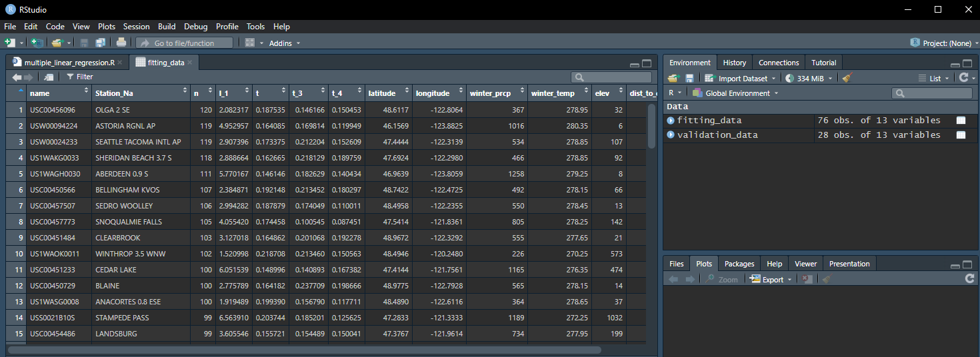980x357 pixels.
Task: Sort by the Station_Na column header
Action: tap(141, 93)
